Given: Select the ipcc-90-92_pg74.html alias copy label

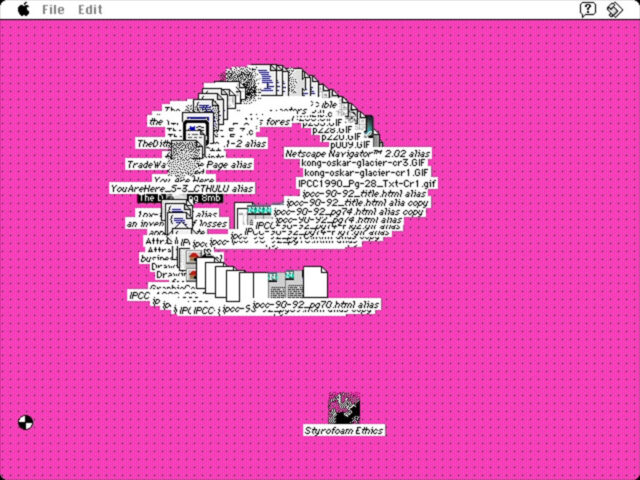Looking at the screenshot, I should [350, 212].
